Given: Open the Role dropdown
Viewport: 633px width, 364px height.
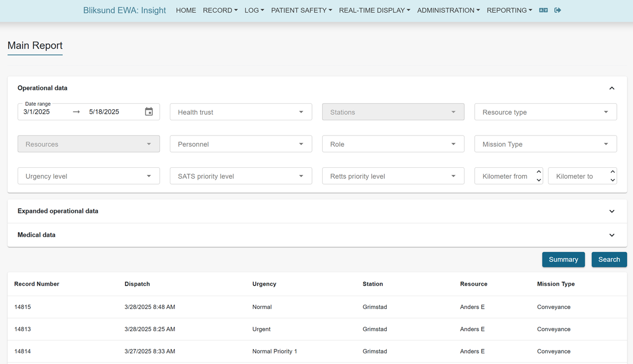Looking at the screenshot, I should pyautogui.click(x=393, y=144).
